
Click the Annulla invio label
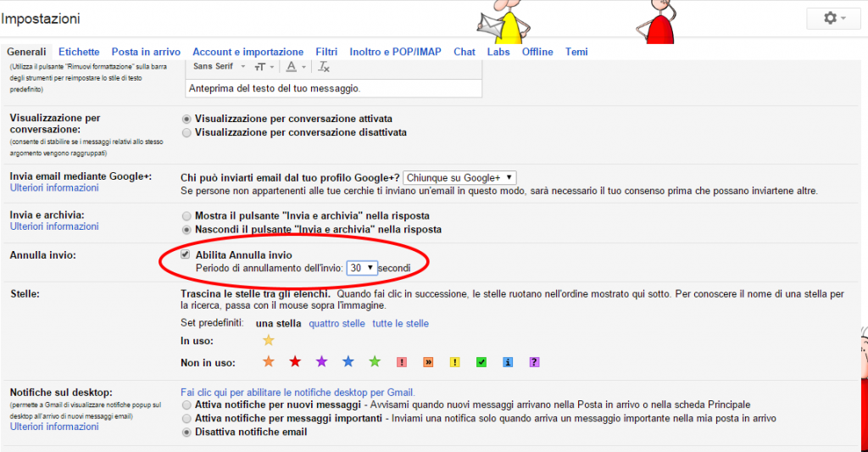(x=43, y=255)
